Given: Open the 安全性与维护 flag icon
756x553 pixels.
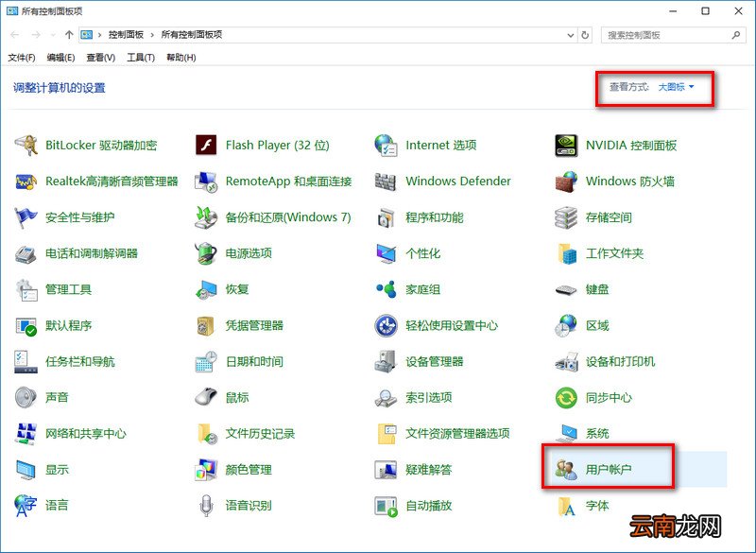Looking at the screenshot, I should click(26, 217).
